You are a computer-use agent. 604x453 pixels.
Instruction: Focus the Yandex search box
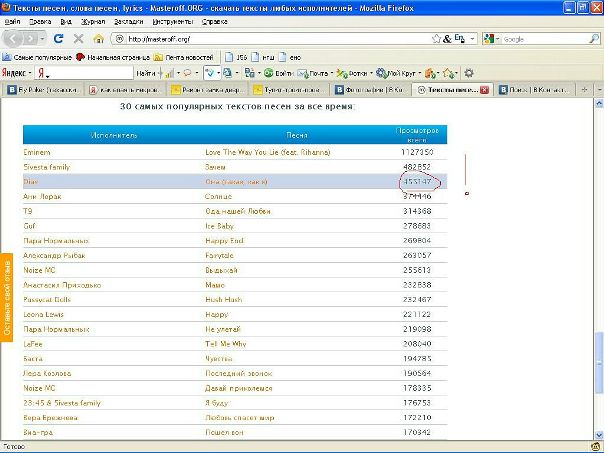pos(89,73)
